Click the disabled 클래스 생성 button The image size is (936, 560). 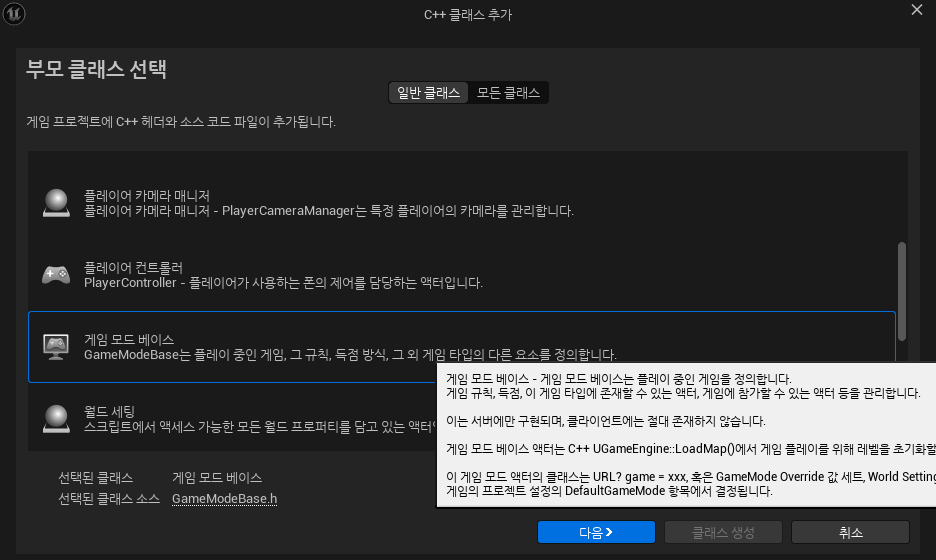(723, 532)
